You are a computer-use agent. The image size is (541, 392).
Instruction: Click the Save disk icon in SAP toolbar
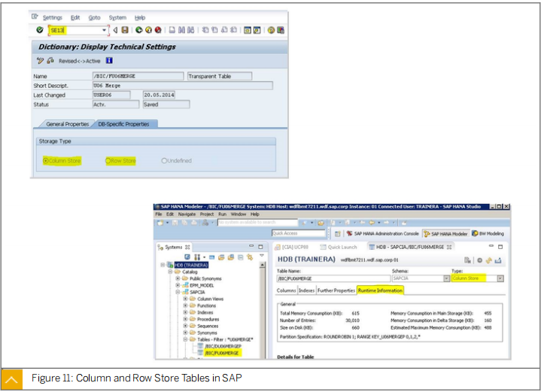pos(125,30)
